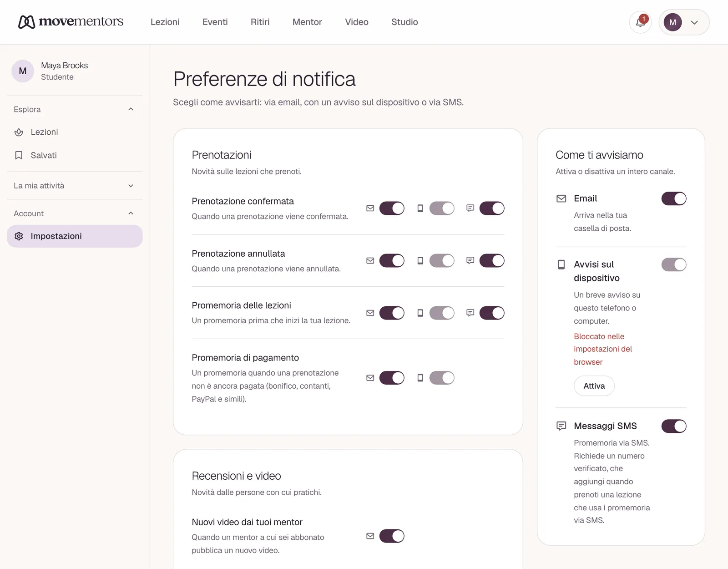This screenshot has width=728, height=569.
Task: Click the gear icon beside Impostazioni
Action: [x=19, y=236]
